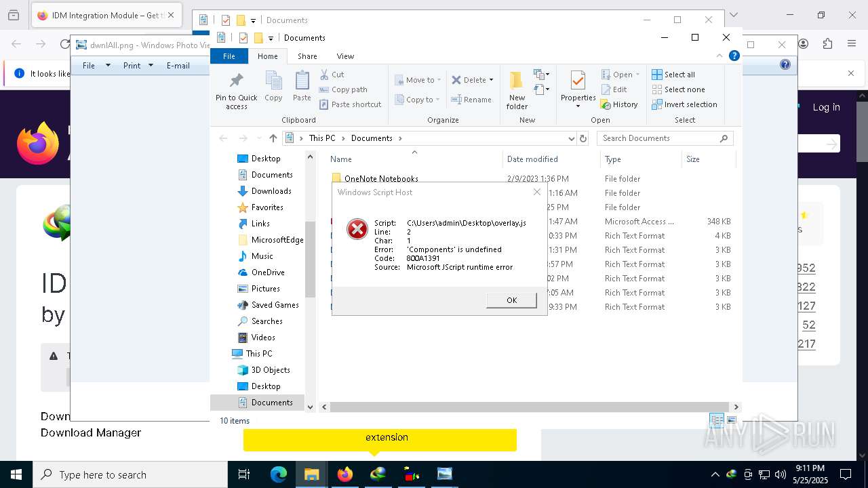The image size is (868, 488).
Task: Switch to the Home ribbon tab
Action: 267,56
